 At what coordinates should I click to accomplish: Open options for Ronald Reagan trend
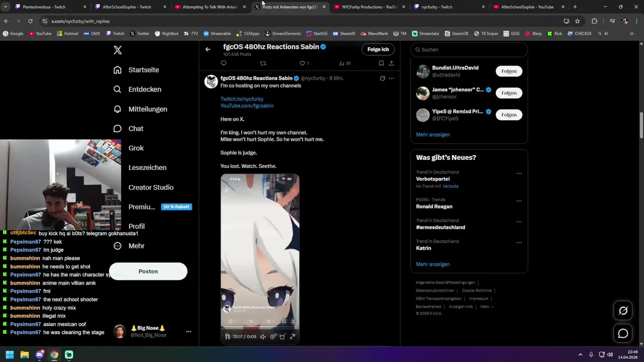click(x=519, y=201)
